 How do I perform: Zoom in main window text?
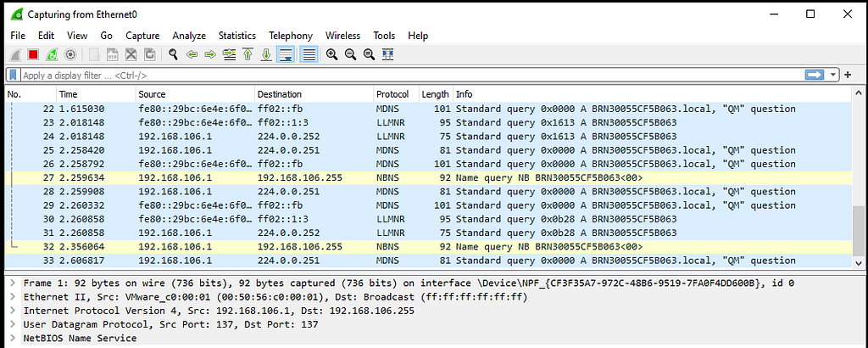331,54
